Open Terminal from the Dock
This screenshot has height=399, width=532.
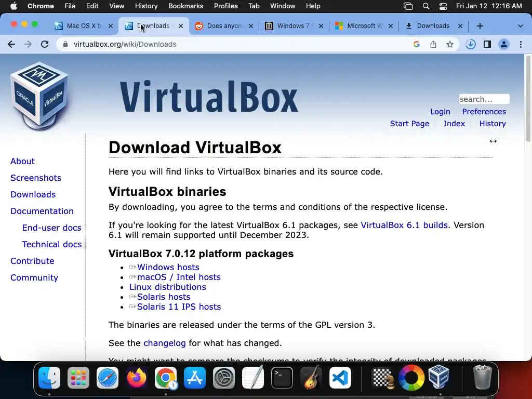[x=282, y=377]
